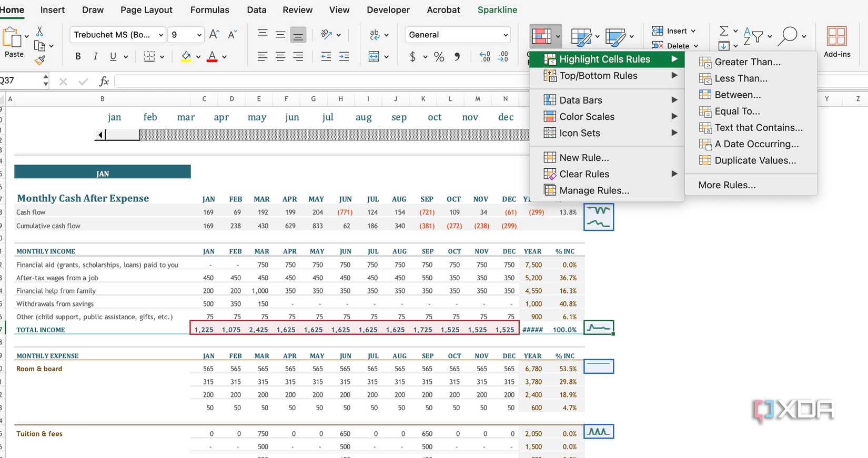Increase font size with larger A icon
Viewport: 868px width, 458px height.
[x=214, y=35]
